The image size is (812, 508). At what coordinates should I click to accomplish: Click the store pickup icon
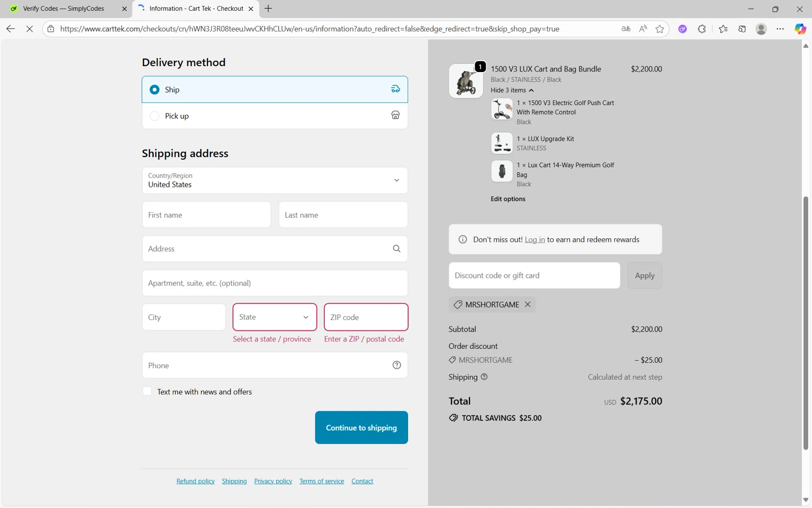coord(396,115)
